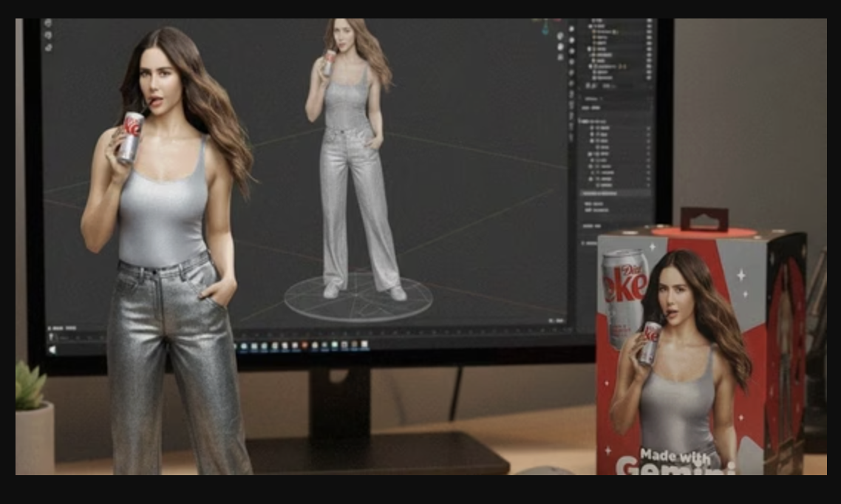
Task: Expand the first collection in the outliner tree
Action: coord(590,27)
